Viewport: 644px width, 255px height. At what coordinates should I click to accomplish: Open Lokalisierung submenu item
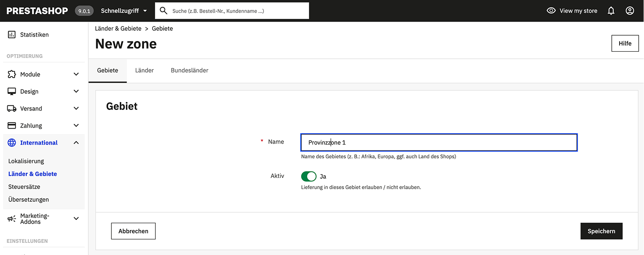click(x=26, y=161)
